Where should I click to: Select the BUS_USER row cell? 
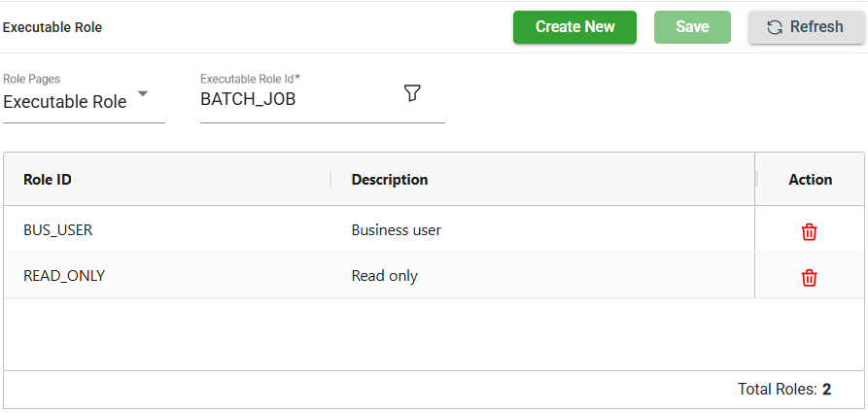pos(58,230)
